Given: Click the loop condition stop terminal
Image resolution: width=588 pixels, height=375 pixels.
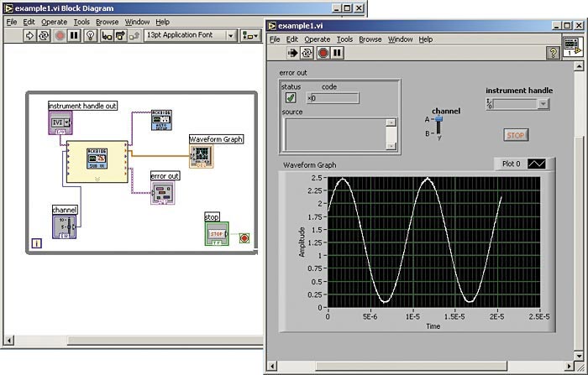Looking at the screenshot, I should 244,237.
